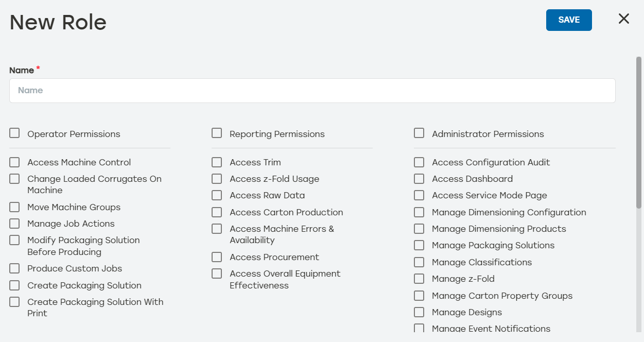Check the Operator Permissions checkbox
644x342 pixels.
pyautogui.click(x=14, y=133)
